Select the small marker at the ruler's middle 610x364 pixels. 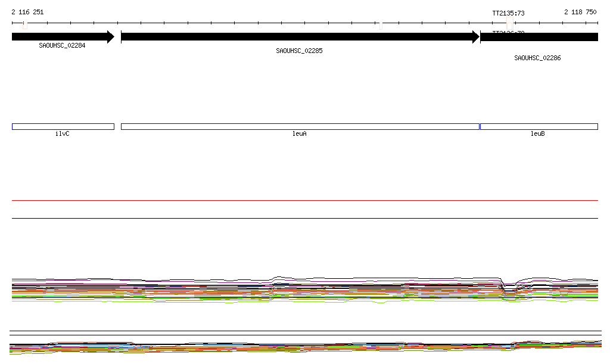[381, 26]
